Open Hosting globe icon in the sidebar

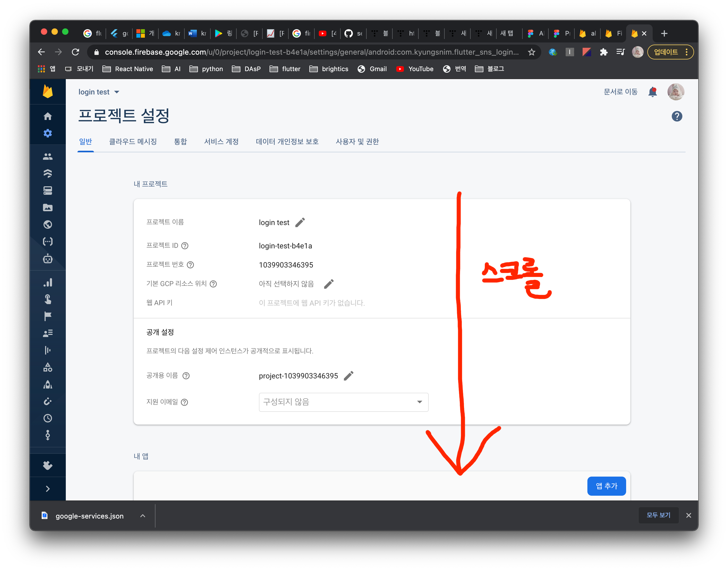click(x=48, y=224)
